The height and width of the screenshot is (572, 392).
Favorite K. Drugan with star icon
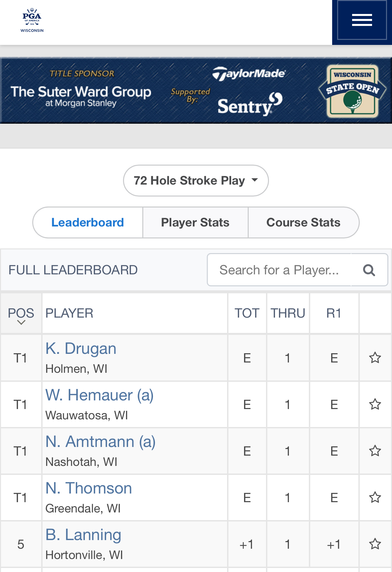375,358
